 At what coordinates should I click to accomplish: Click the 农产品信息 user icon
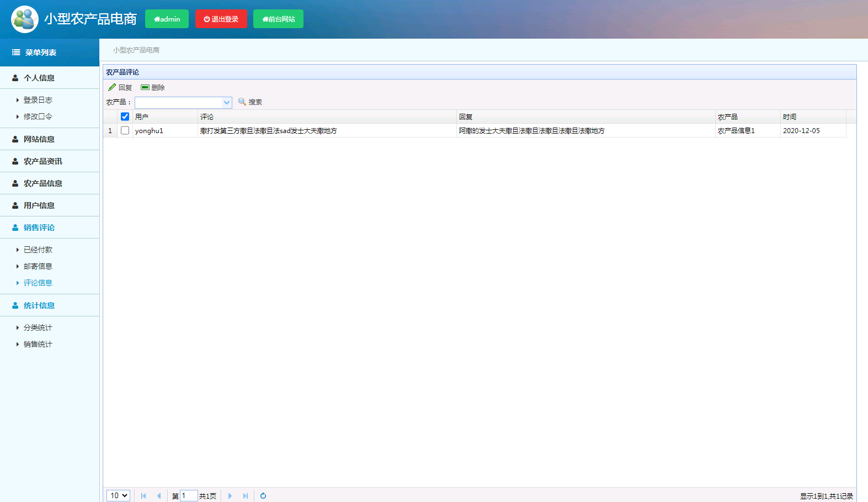(x=15, y=183)
